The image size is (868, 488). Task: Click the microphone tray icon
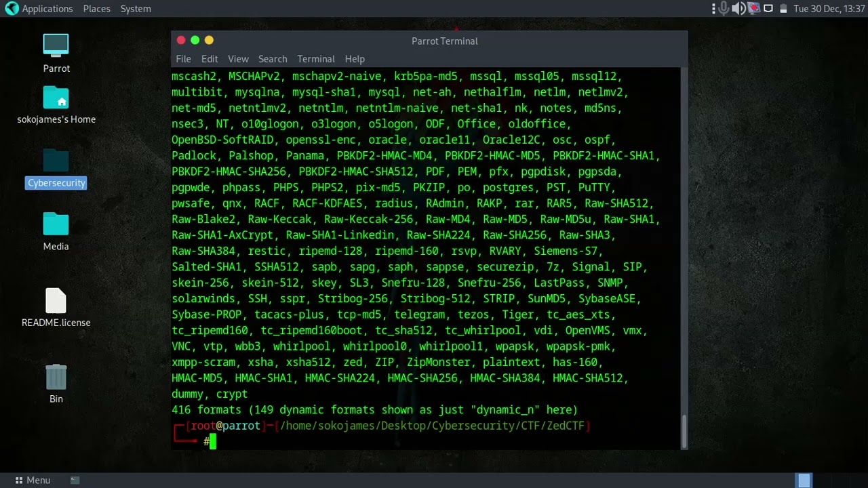tap(724, 8)
